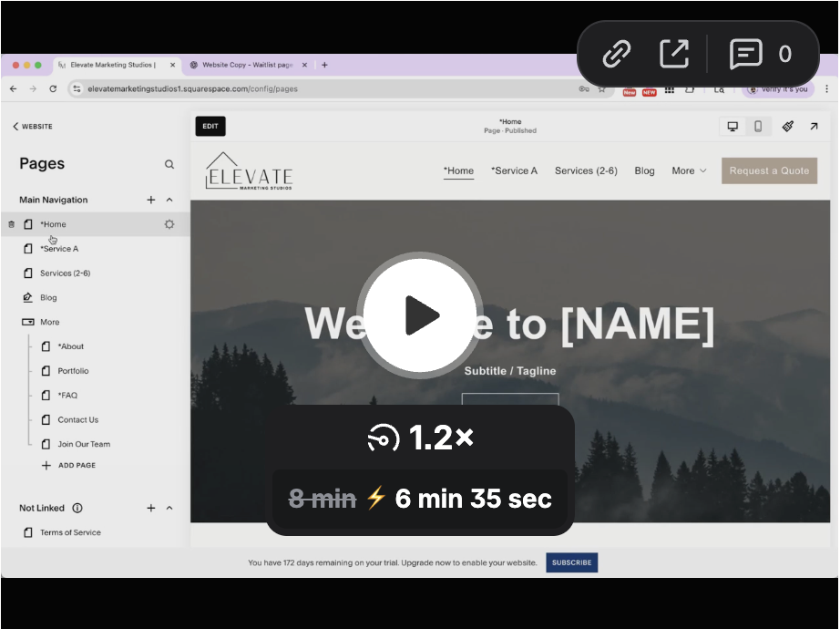The height and width of the screenshot is (629, 840).
Task: Open *Home page settings gear
Action: click(x=169, y=224)
